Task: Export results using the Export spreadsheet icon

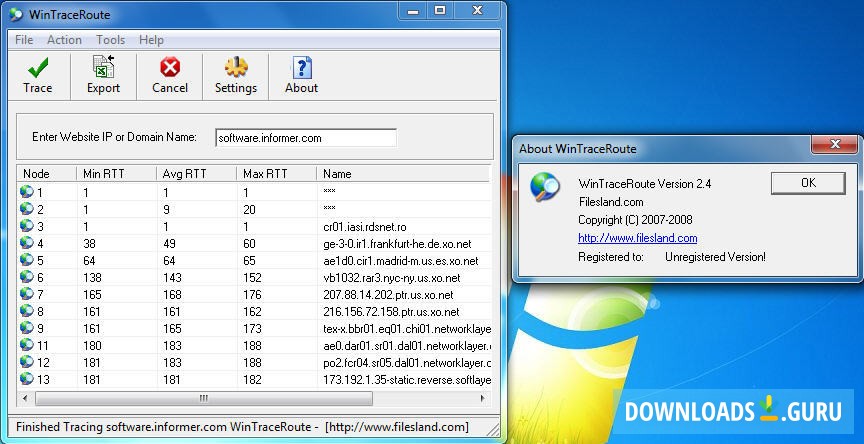Action: (x=103, y=67)
